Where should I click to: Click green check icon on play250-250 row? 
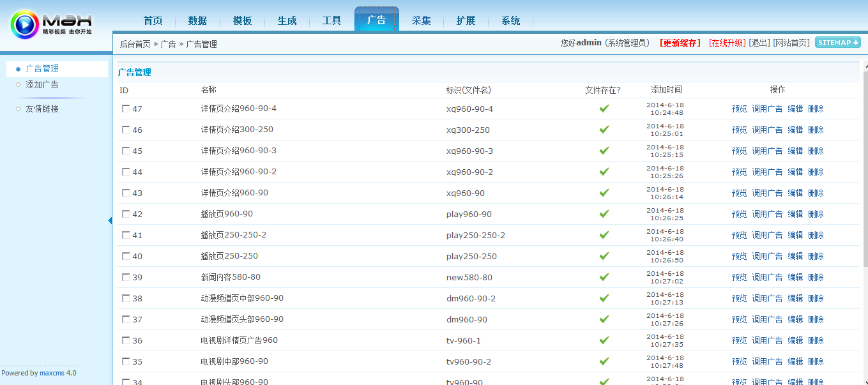click(x=604, y=255)
